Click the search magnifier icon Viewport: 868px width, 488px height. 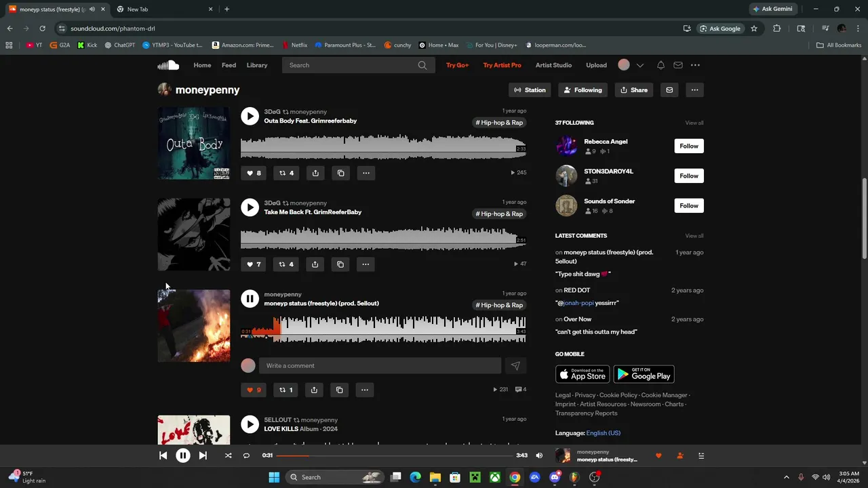(x=422, y=65)
